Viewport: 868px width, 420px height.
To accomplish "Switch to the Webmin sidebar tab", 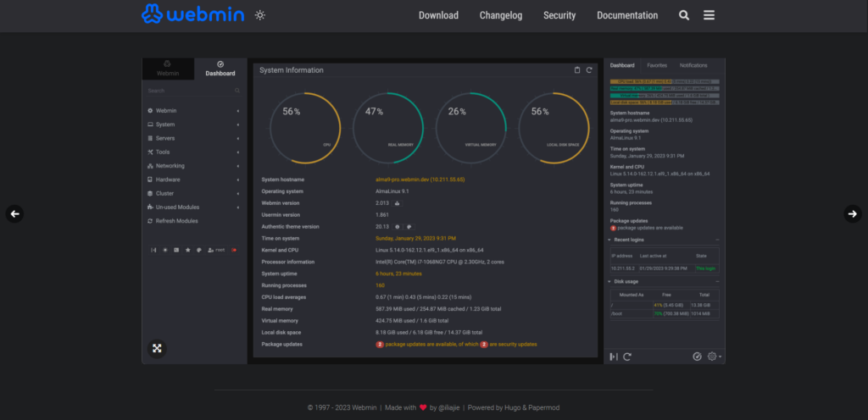I will click(x=168, y=69).
